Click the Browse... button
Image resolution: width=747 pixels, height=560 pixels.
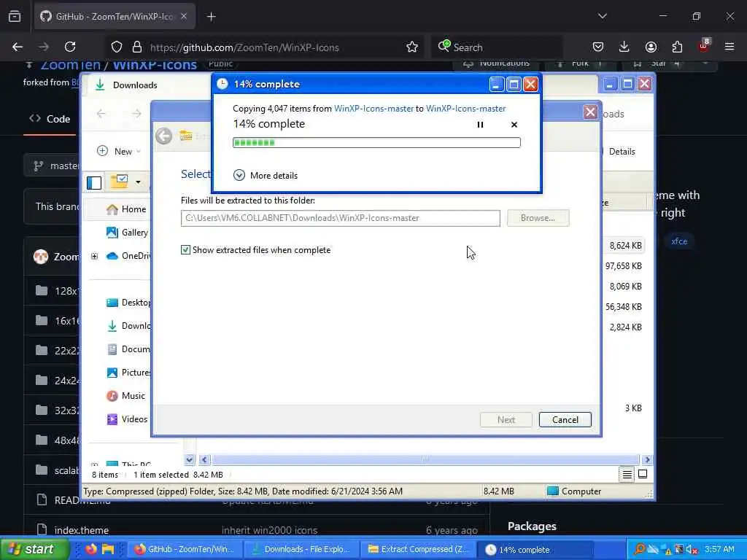[538, 218]
